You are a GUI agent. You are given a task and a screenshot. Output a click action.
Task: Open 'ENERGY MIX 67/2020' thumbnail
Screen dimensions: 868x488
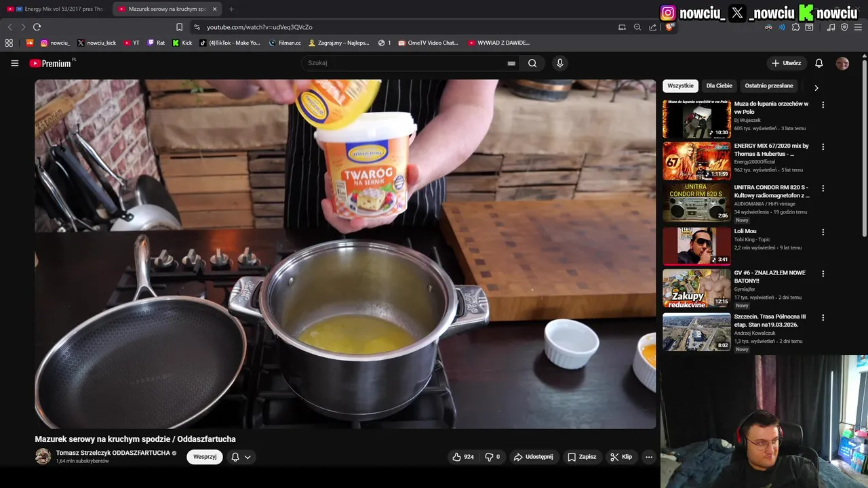point(696,161)
